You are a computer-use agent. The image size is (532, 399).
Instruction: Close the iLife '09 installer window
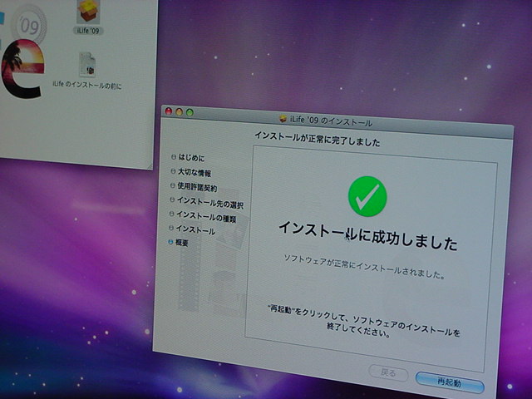coord(168,111)
